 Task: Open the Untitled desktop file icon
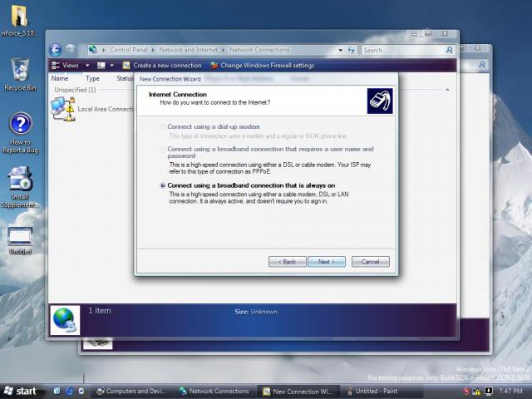pyautogui.click(x=20, y=240)
